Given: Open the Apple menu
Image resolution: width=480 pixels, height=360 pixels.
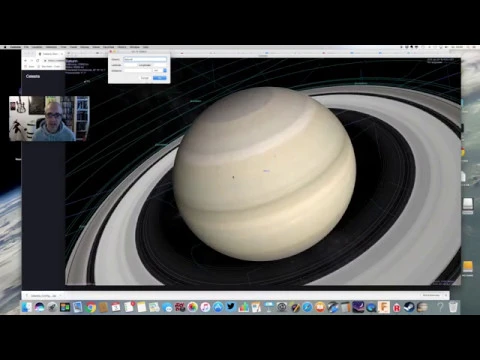Looking at the screenshot, I should (x=5, y=47).
